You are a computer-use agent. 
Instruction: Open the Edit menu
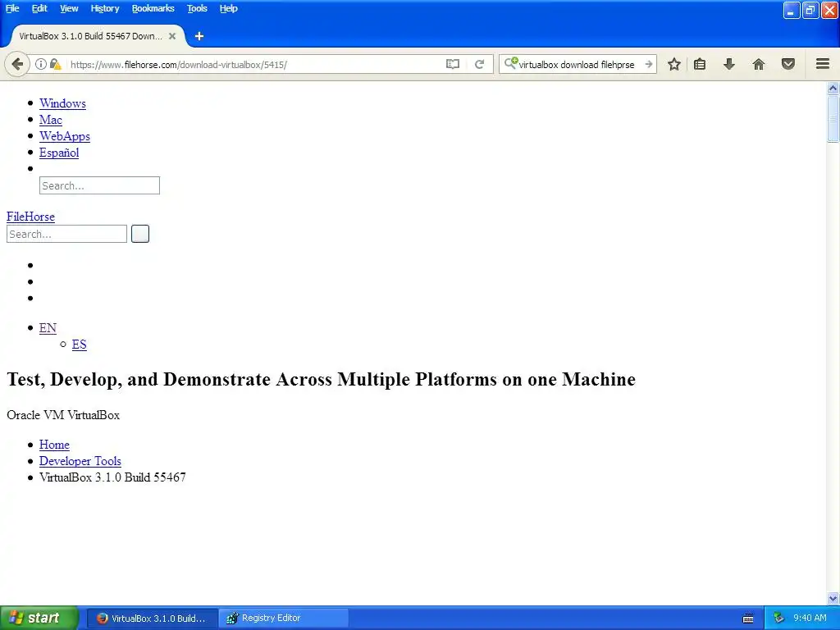39,8
